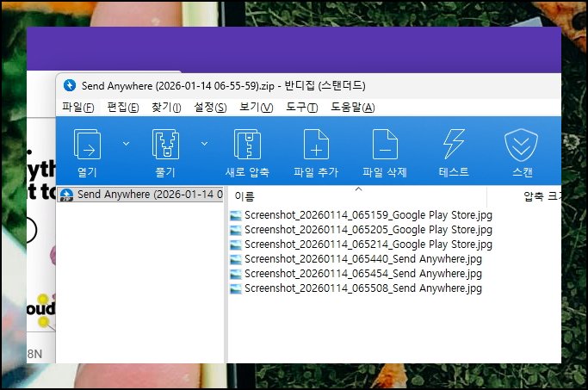Click the image icon of Screenshot_20260114_065159 file

[x=236, y=215]
